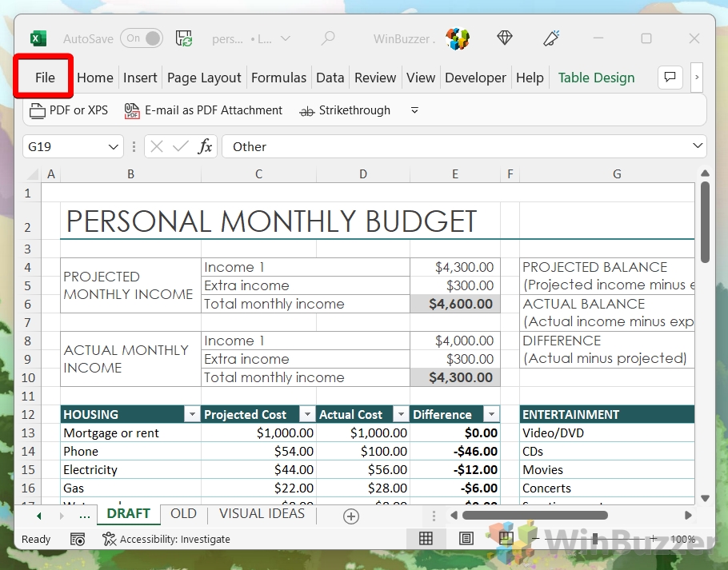Open the Insert ribbon tab

pos(140,78)
